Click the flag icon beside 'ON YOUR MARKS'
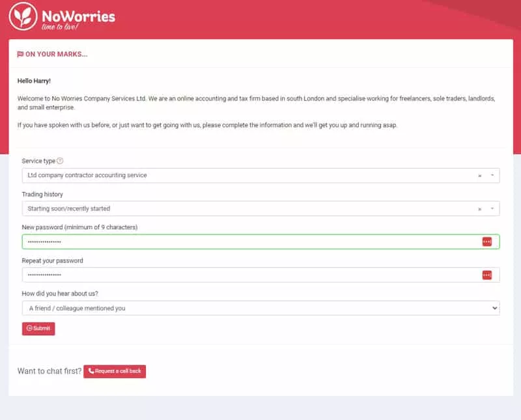 pos(20,54)
